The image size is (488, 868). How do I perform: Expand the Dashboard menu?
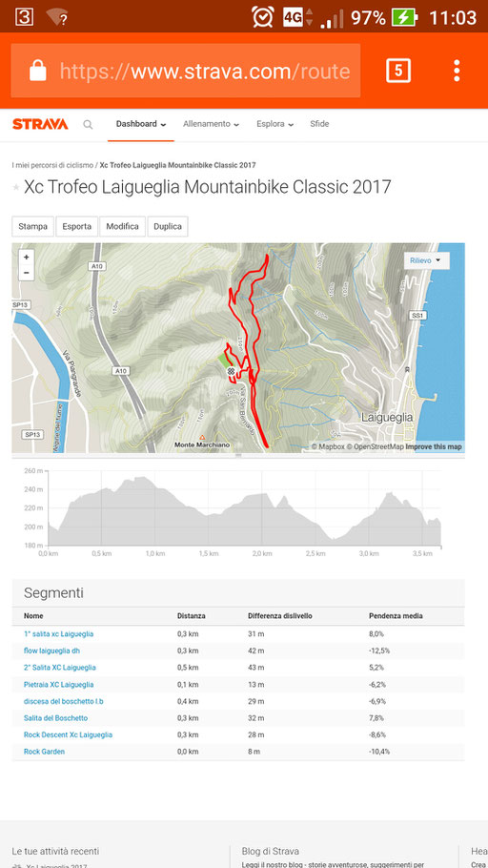click(140, 124)
